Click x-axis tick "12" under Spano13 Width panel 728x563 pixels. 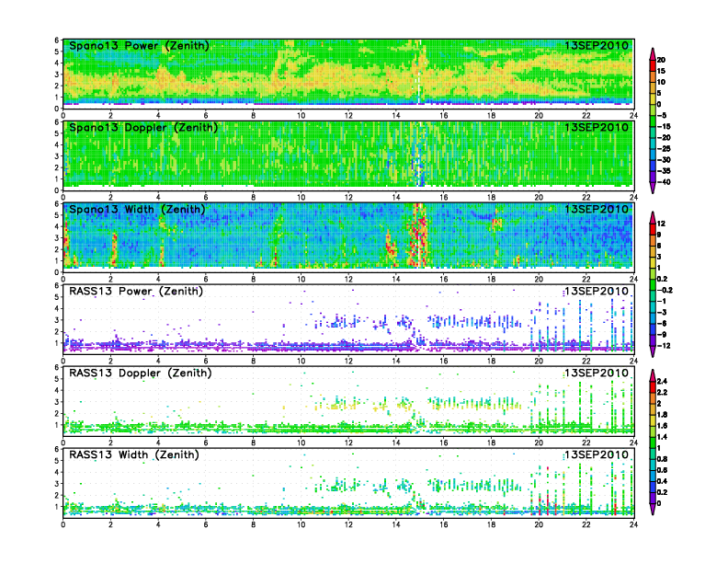[348, 279]
